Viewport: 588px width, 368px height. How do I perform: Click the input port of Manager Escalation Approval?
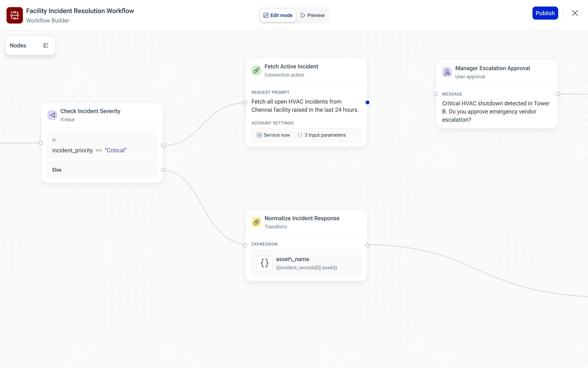436,94
